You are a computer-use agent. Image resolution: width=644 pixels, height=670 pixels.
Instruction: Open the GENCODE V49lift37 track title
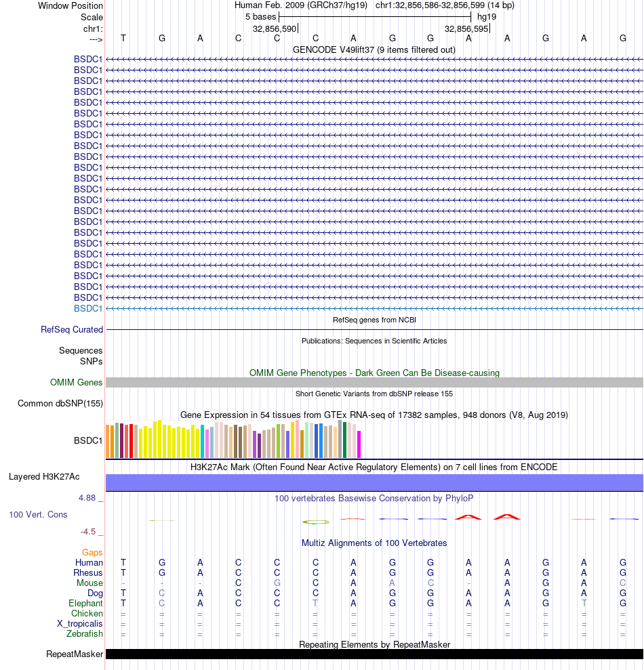[374, 50]
